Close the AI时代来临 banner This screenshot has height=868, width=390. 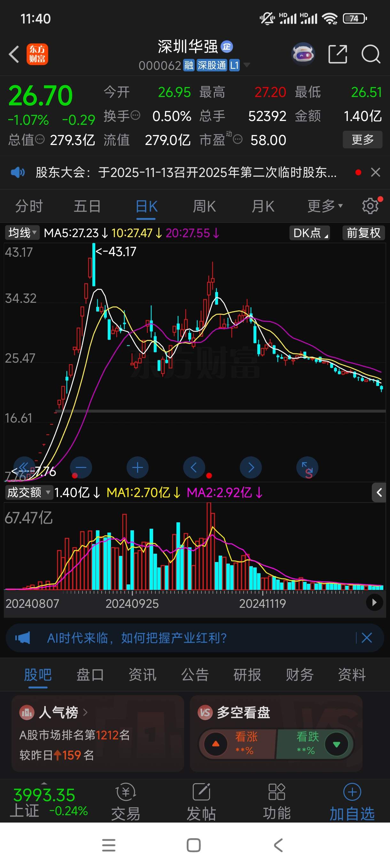[366, 638]
